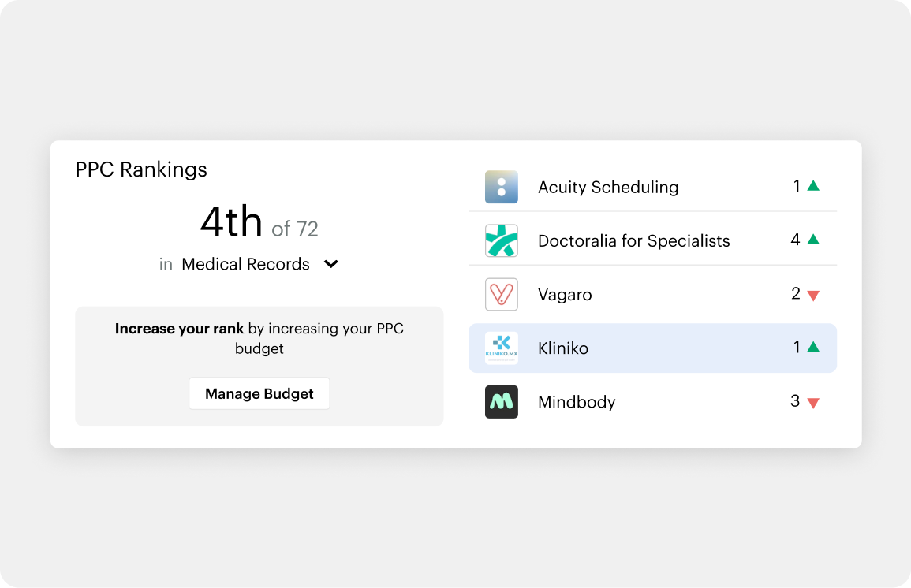The width and height of the screenshot is (911, 588).
Task: Click the green up arrow beside Doctoralia
Action: 813,239
